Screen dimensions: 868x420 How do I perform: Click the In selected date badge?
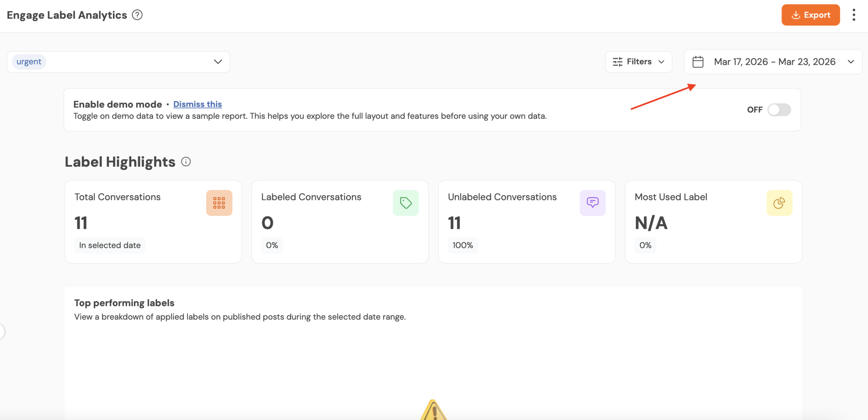110,245
